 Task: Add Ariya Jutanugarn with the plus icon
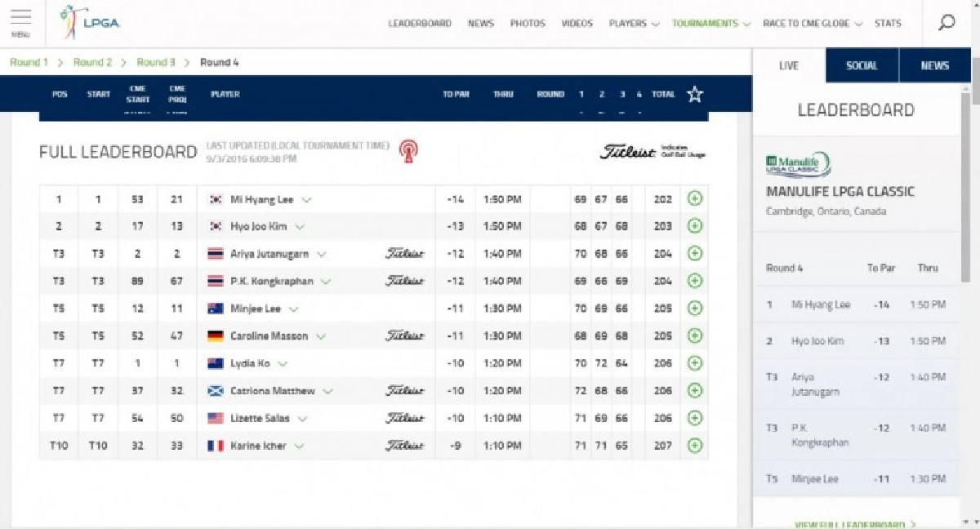pos(695,253)
